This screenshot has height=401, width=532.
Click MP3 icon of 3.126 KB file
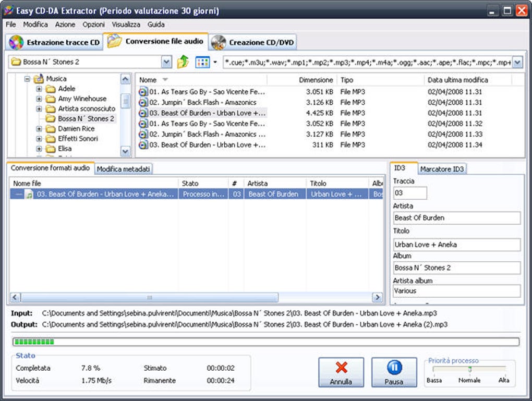tap(143, 102)
